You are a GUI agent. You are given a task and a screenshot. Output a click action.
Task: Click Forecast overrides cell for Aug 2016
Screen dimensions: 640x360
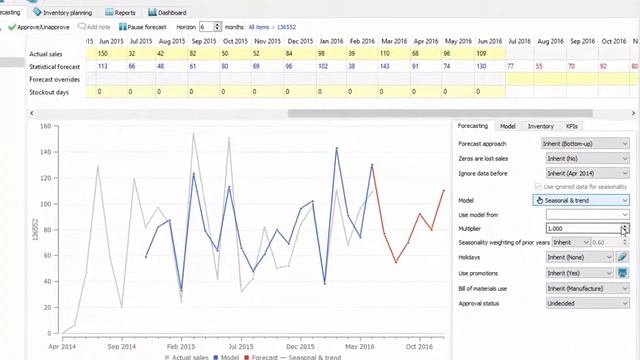(550, 79)
